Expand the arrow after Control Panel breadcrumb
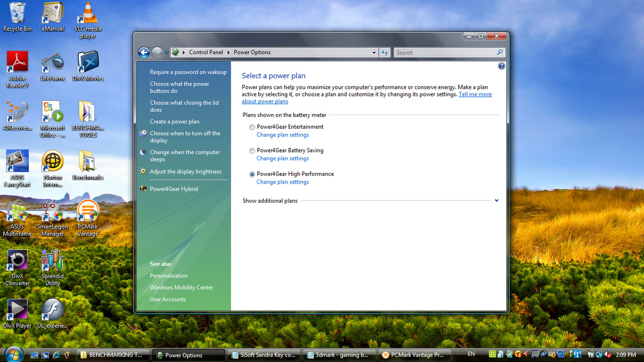Screen dimensions: 644x362 click(x=229, y=52)
